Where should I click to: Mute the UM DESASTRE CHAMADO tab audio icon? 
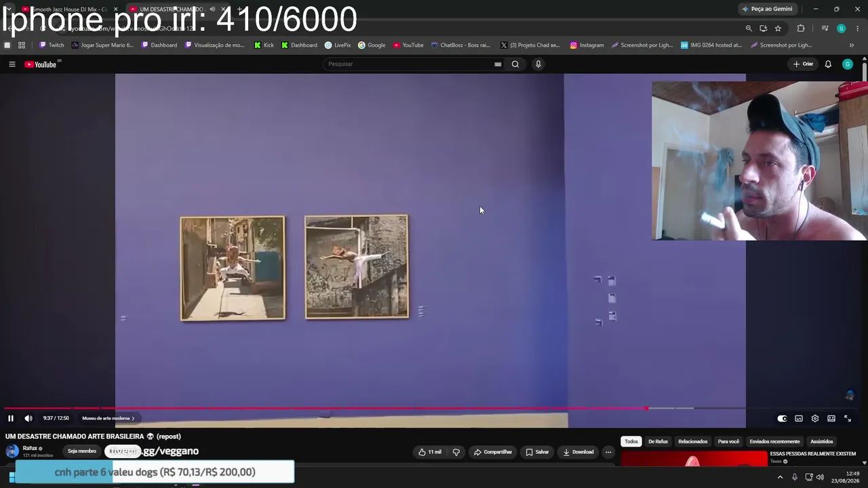(212, 9)
